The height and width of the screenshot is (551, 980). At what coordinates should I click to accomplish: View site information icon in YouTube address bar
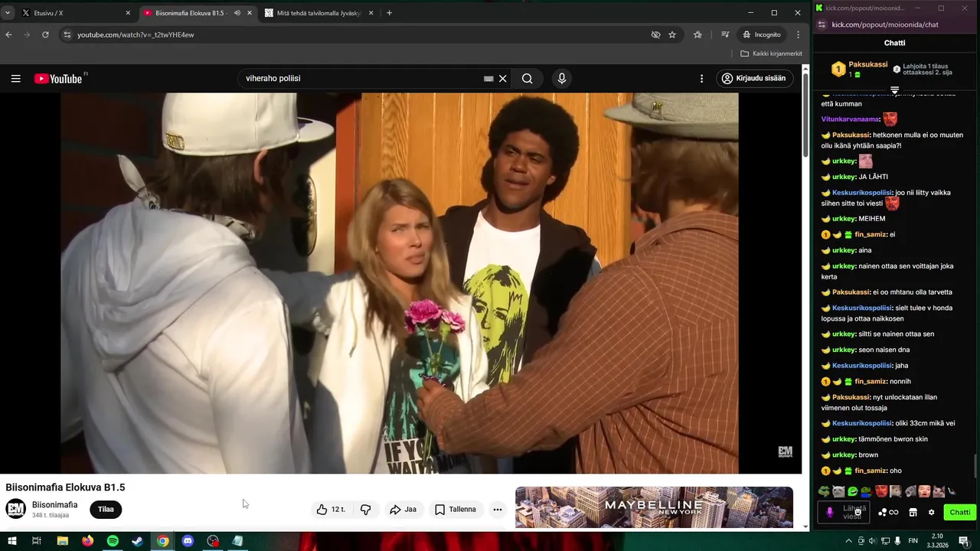click(67, 34)
